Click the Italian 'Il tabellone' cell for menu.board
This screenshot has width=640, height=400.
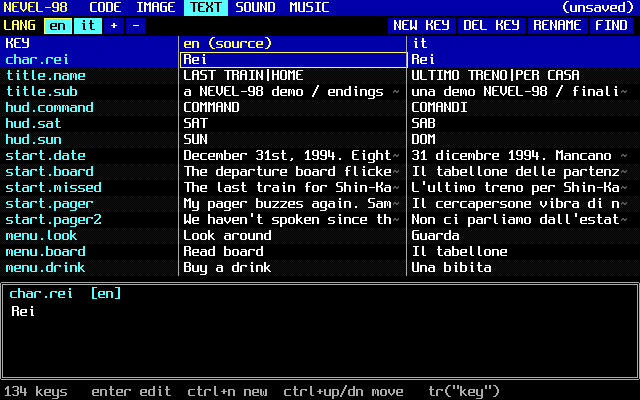tap(524, 251)
